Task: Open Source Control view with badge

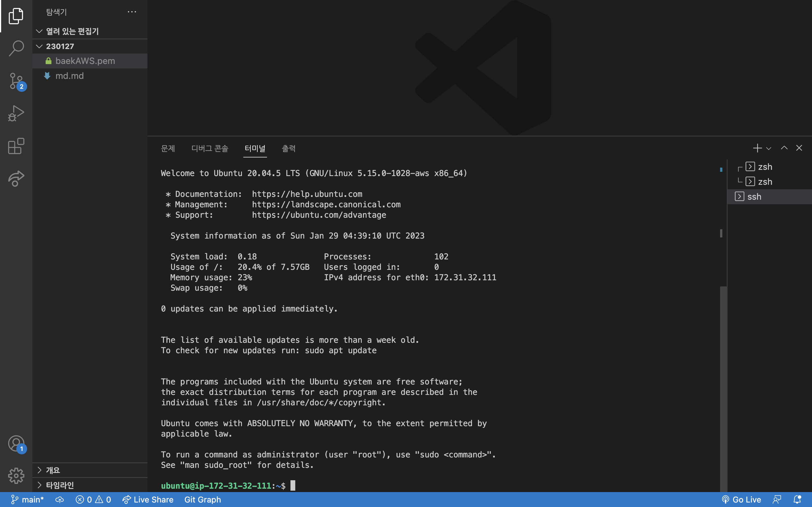Action: tap(16, 81)
